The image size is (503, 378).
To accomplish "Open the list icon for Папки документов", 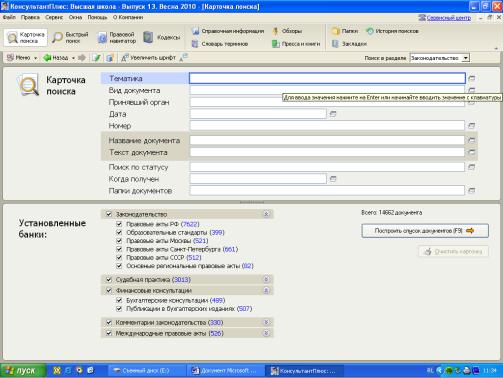I will coord(471,191).
